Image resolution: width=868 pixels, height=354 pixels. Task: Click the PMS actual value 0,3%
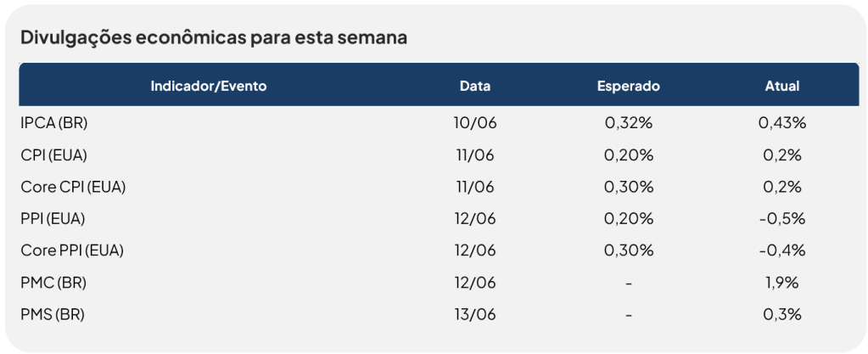pyautogui.click(x=782, y=315)
